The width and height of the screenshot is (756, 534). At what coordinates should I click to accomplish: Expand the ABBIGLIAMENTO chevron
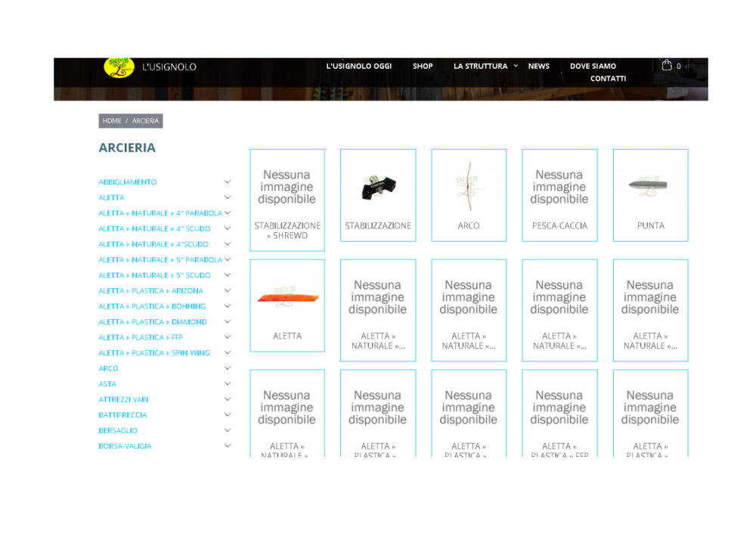[x=228, y=182]
